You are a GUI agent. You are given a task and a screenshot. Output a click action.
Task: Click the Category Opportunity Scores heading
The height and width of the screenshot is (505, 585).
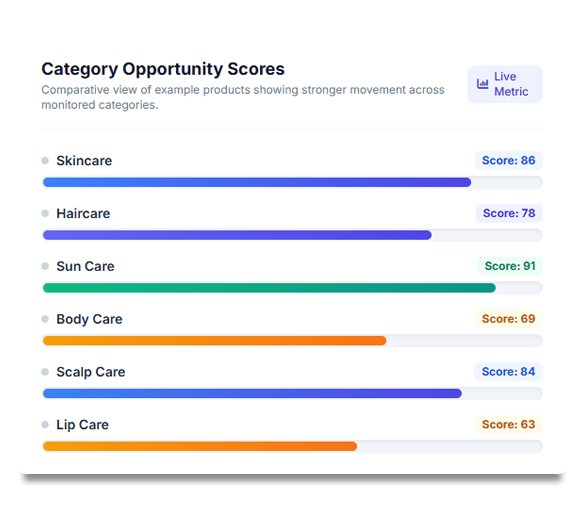(163, 69)
